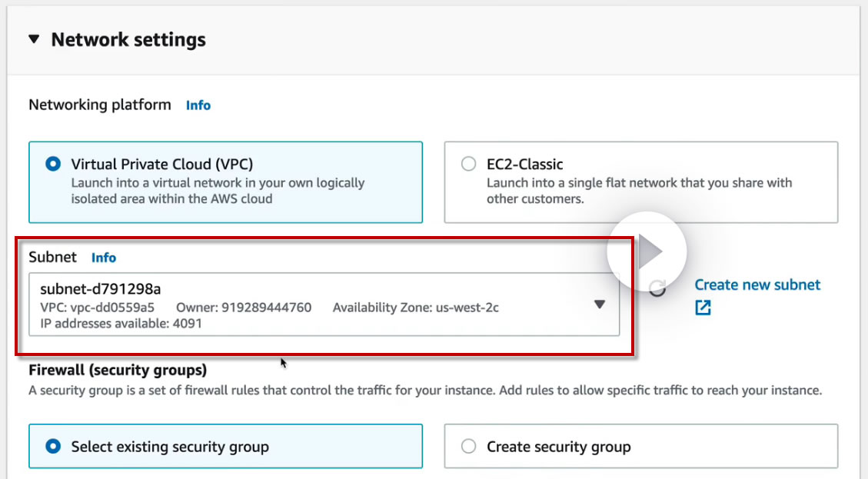The height and width of the screenshot is (479, 868).
Task: Click the Create security group label
Action: [x=558, y=447]
